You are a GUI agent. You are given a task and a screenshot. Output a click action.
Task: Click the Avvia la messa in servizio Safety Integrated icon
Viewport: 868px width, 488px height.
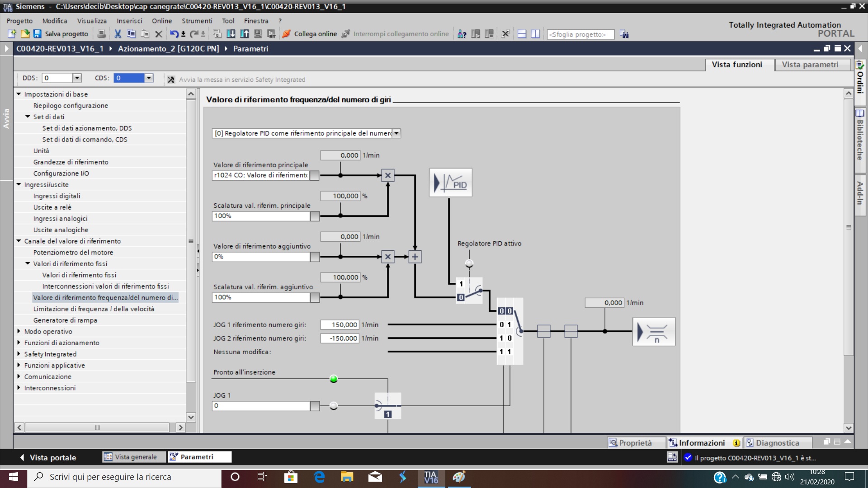coord(171,80)
